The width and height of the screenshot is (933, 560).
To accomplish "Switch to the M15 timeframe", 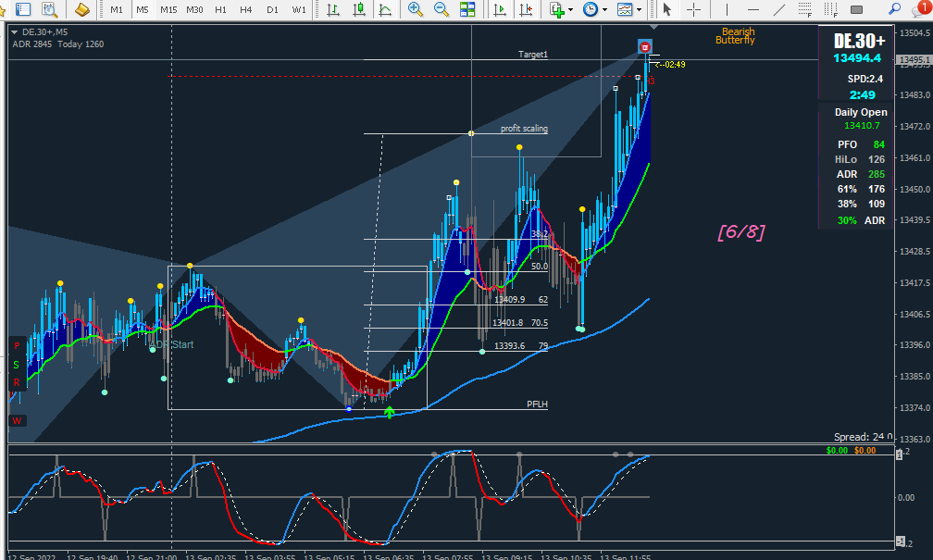I will [x=168, y=9].
